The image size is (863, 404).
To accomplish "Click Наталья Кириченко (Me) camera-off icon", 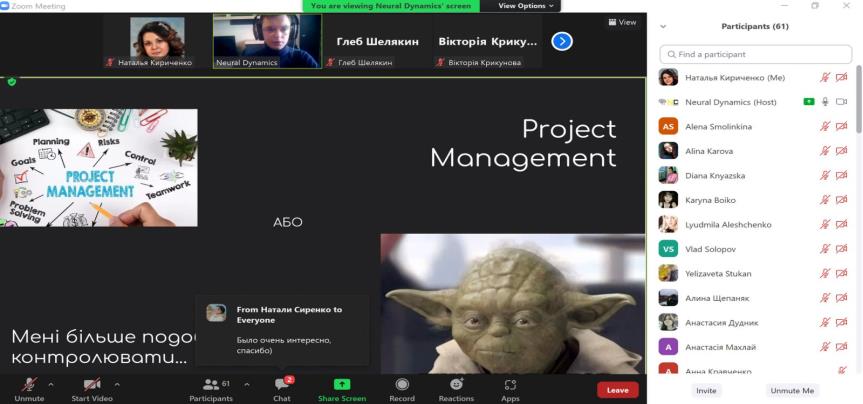I will coord(841,78).
